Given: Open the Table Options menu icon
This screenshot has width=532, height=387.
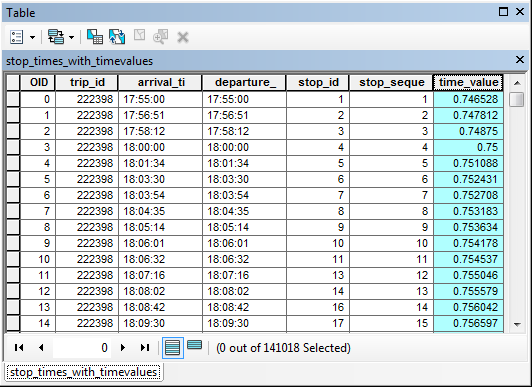Looking at the screenshot, I should [x=16, y=37].
